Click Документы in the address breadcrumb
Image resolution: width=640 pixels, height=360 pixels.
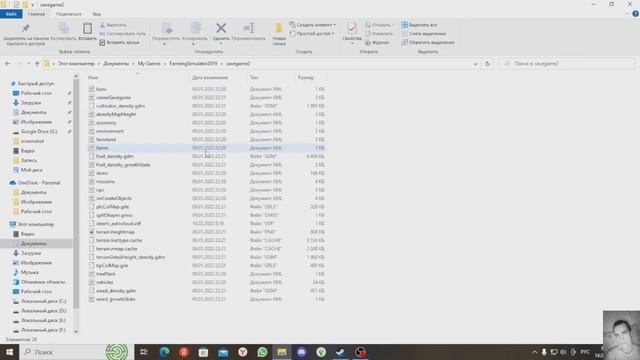coord(116,64)
